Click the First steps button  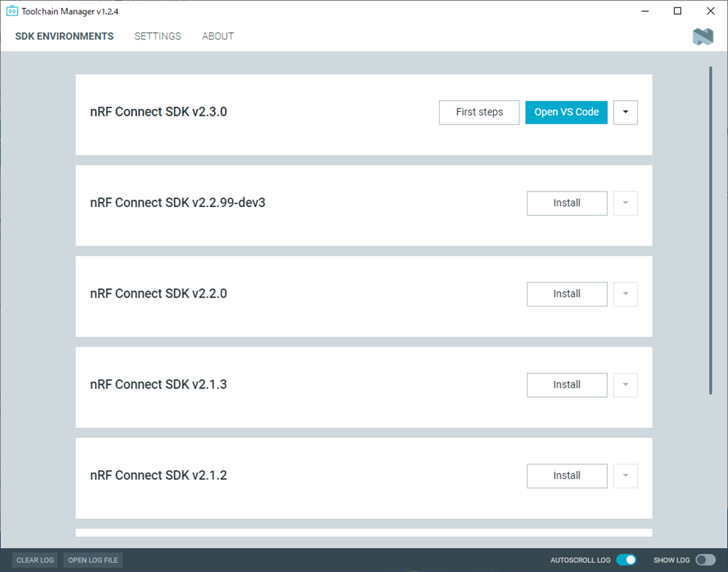pyautogui.click(x=479, y=113)
